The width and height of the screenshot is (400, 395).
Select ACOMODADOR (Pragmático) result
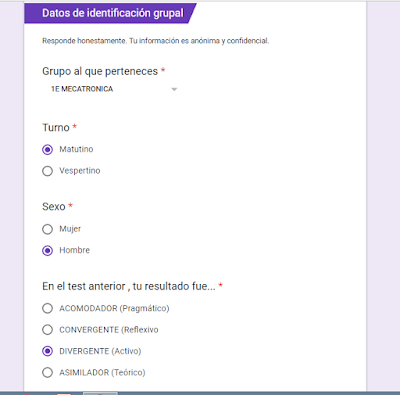(47, 308)
